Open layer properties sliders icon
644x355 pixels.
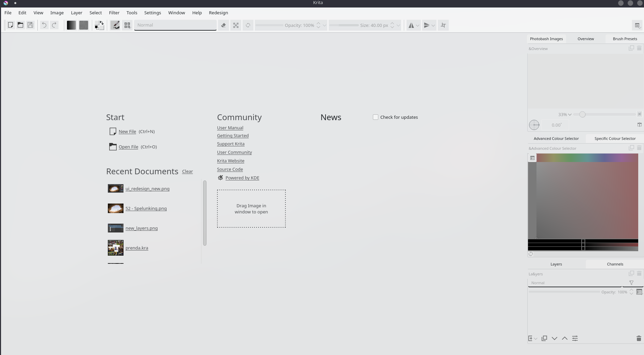point(575,338)
